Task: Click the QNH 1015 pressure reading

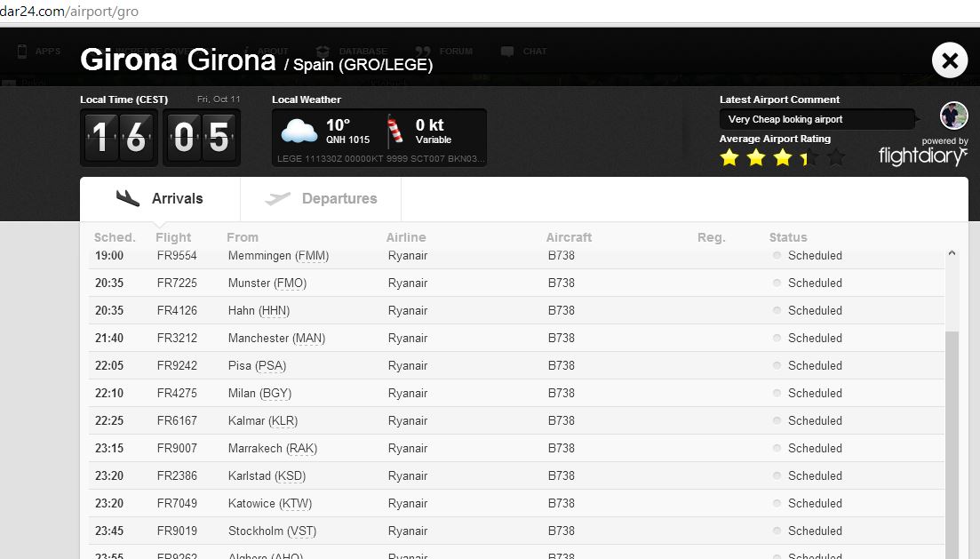Action: (x=348, y=140)
